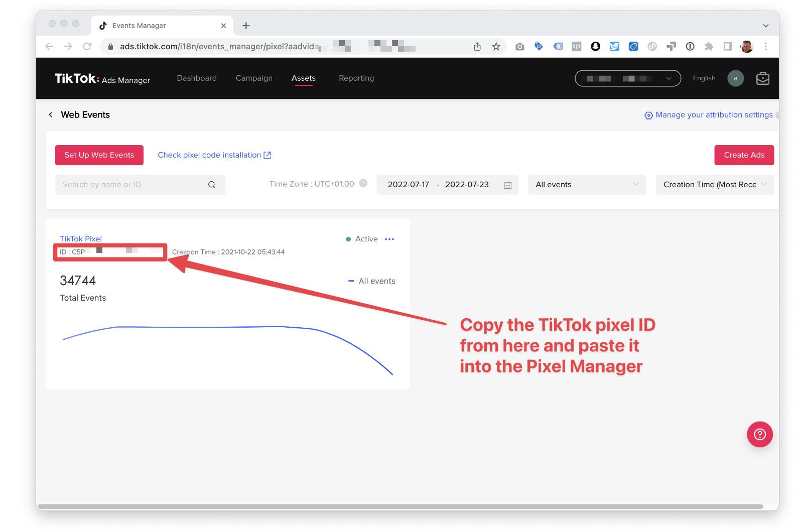Viewport: 798px width, 532px height.
Task: Expand the All events dropdown
Action: point(587,185)
